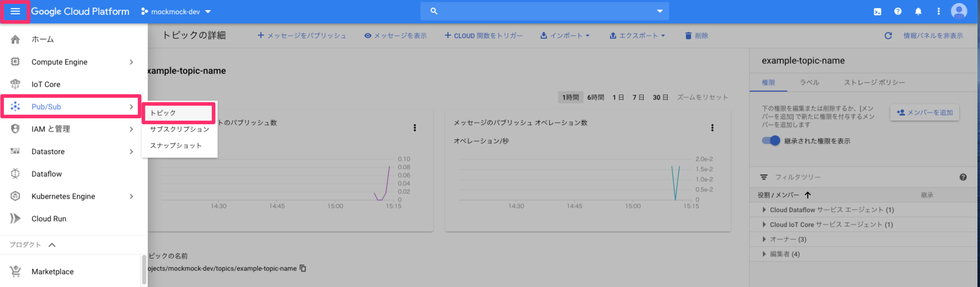Open the help question mark icon
The width and height of the screenshot is (980, 287).
pyautogui.click(x=898, y=11)
